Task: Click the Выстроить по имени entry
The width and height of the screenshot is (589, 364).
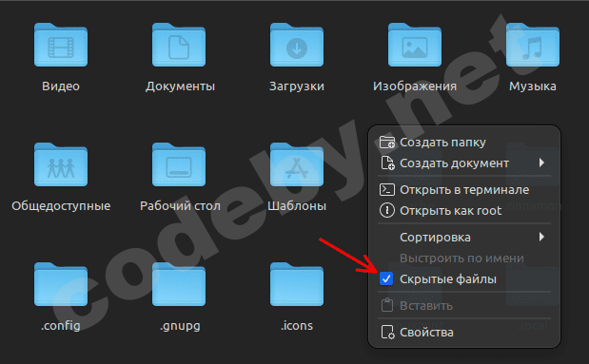Action: [x=461, y=259]
